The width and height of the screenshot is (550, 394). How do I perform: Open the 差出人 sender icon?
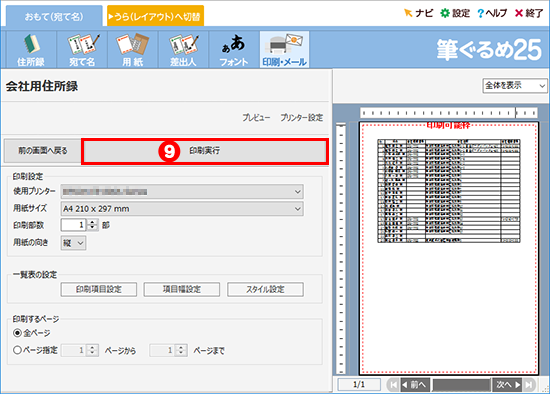(183, 49)
